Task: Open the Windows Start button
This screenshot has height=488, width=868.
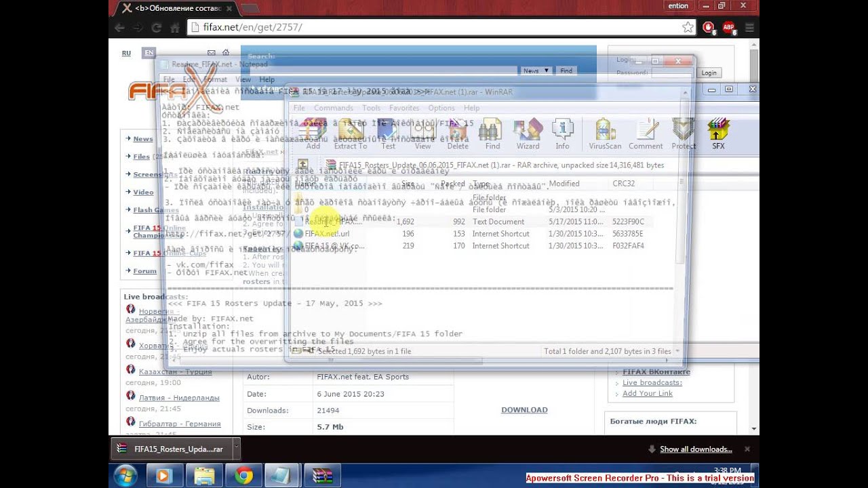Action: (x=127, y=476)
